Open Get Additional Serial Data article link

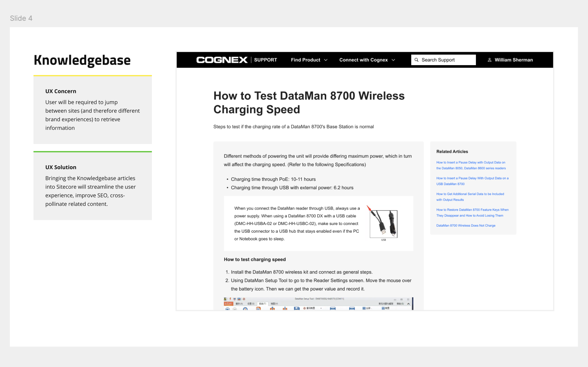click(x=470, y=197)
